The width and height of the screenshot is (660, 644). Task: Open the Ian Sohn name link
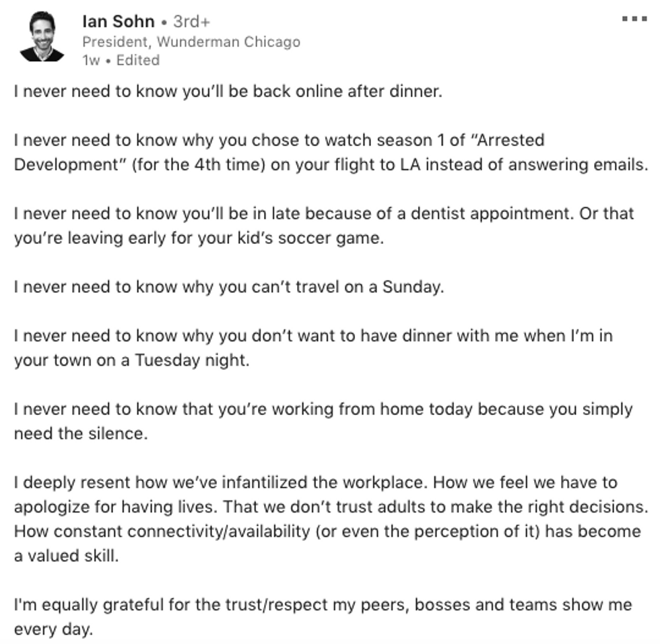pyautogui.click(x=119, y=22)
